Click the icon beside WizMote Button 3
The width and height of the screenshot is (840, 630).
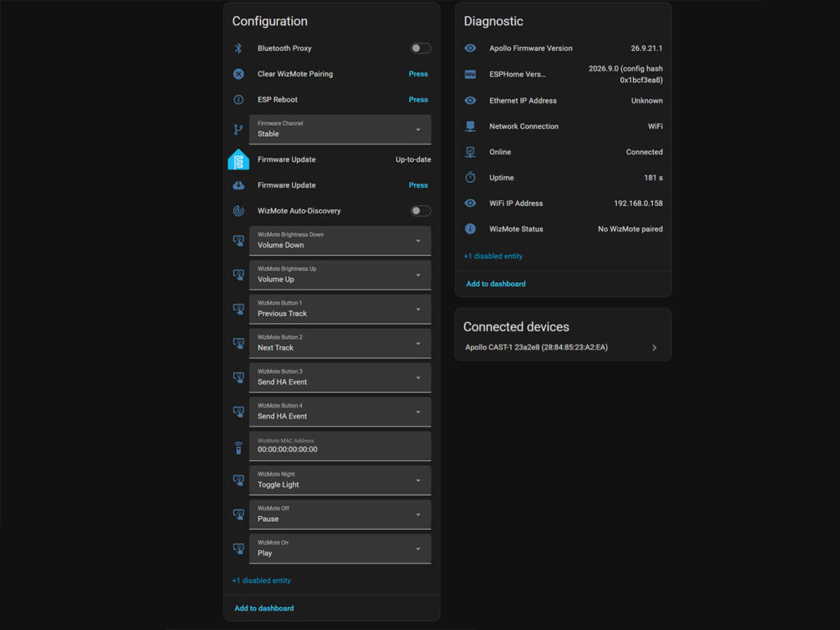[x=239, y=378]
